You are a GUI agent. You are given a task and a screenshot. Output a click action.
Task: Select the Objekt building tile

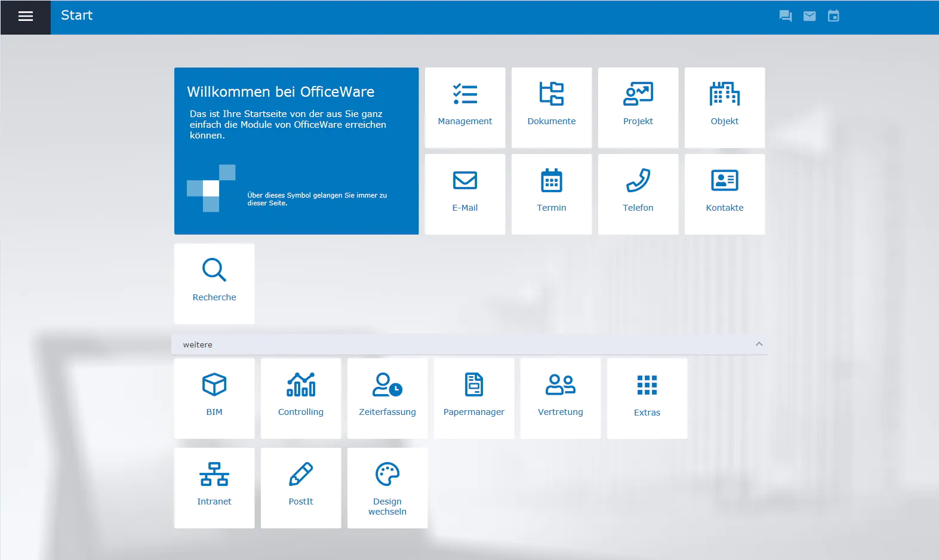pos(724,107)
